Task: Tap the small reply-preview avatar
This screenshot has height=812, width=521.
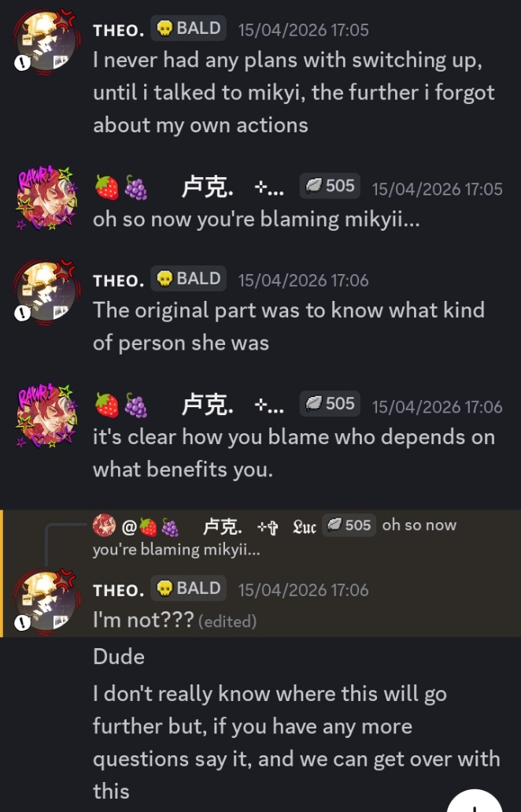Action: [104, 525]
